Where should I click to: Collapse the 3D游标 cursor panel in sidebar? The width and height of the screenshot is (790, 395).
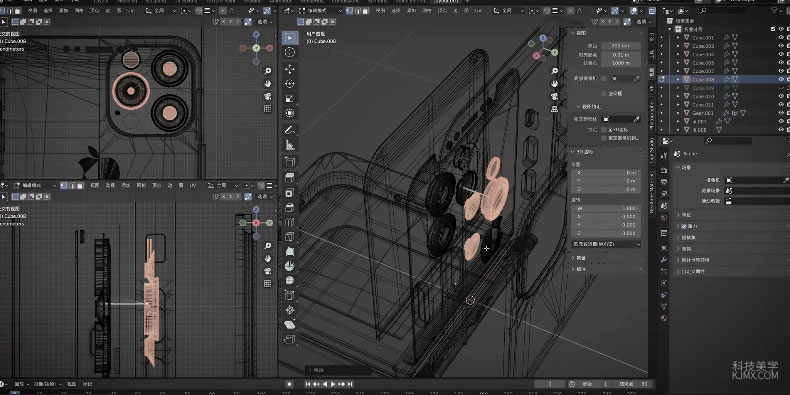(x=573, y=151)
